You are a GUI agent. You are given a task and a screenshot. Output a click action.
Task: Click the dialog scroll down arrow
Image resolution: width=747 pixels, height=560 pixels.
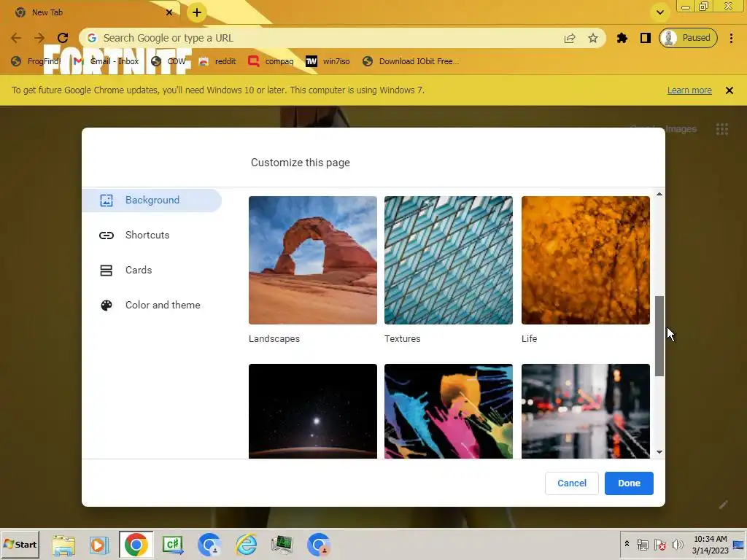pos(659,452)
